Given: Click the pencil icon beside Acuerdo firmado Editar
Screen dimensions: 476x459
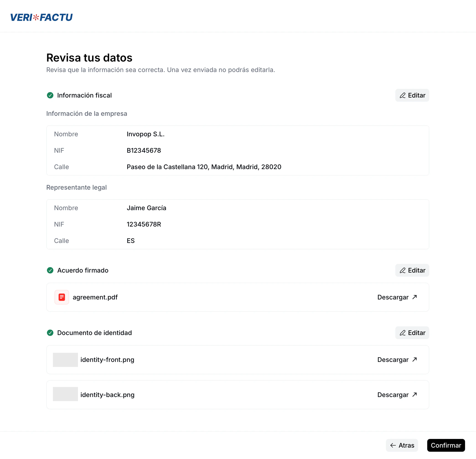Looking at the screenshot, I should (403, 270).
